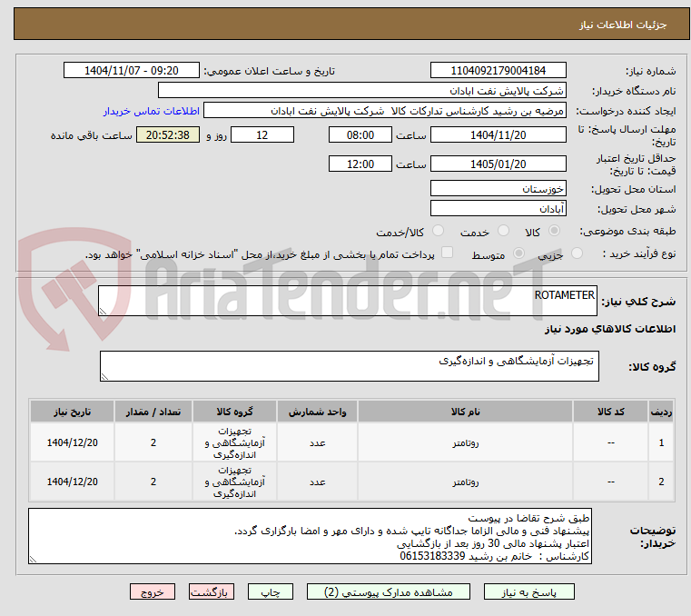
Task: Click the چاپ print button
Action: [271, 591]
